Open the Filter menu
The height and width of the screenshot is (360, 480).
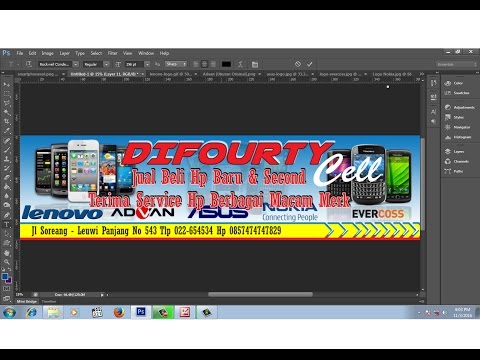coord(112,53)
